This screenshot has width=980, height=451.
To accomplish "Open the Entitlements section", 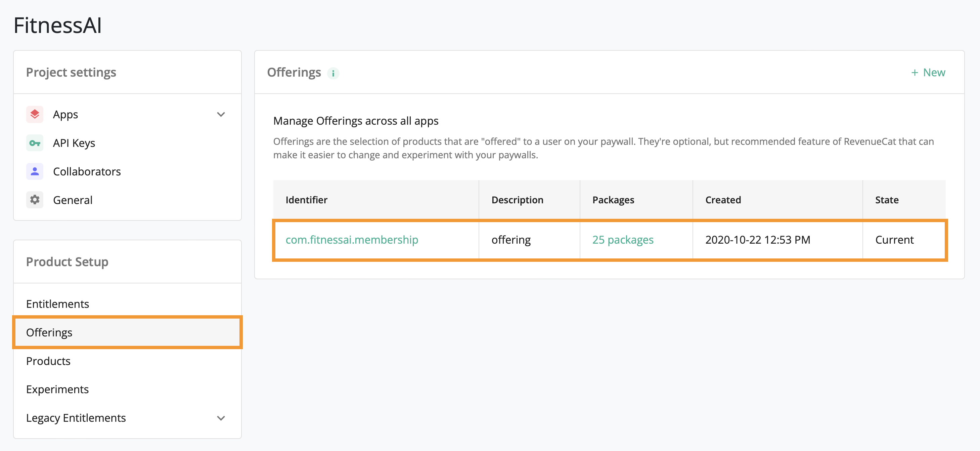I will [x=57, y=304].
